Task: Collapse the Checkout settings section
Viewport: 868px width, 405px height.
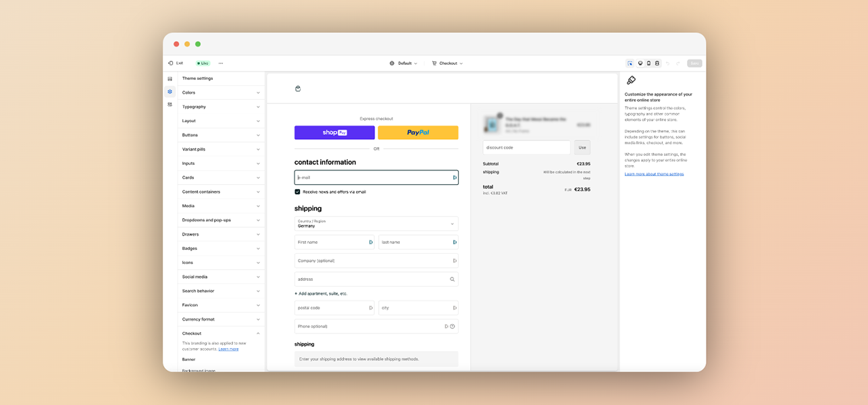Action: coord(221,333)
